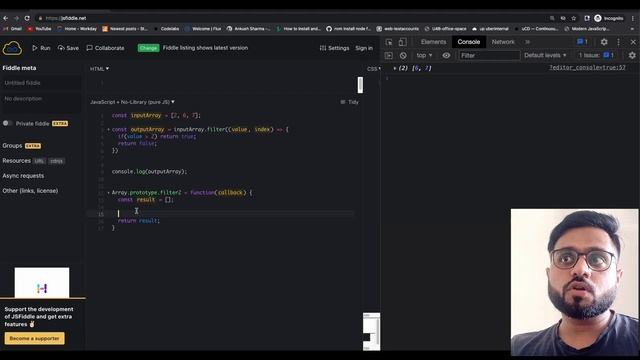Toggle the Private fiddle switch
Screen dimensions: 640x360
click(7, 123)
